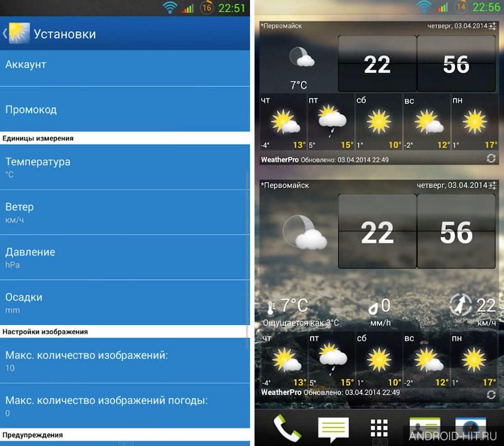
Task: Select сб sunny forecast in bottom widget
Action: click(x=379, y=359)
